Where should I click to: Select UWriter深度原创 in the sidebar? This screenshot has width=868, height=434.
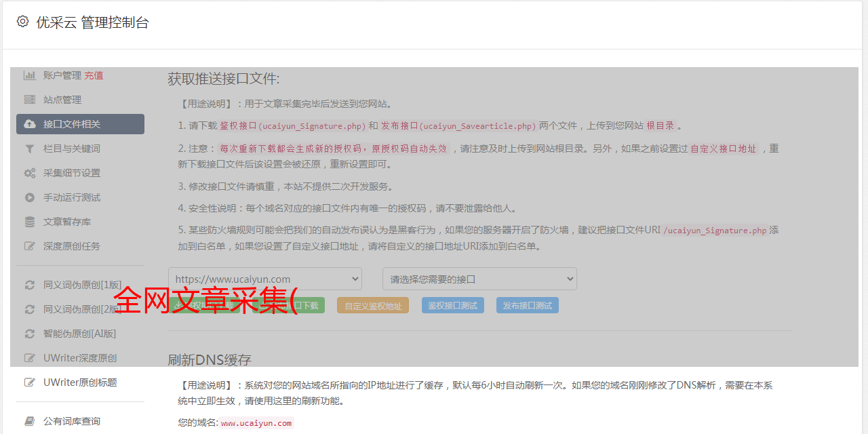[x=80, y=358]
